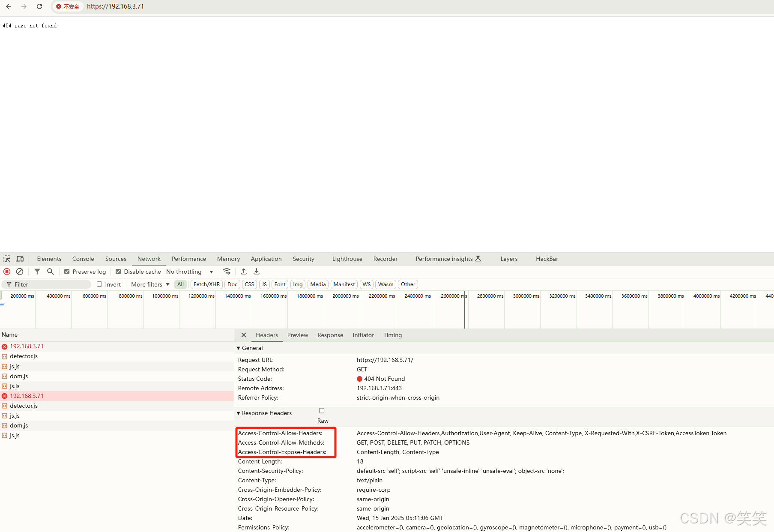This screenshot has width=774, height=532.
Task: Export HAR file with download arrow
Action: pyautogui.click(x=257, y=272)
